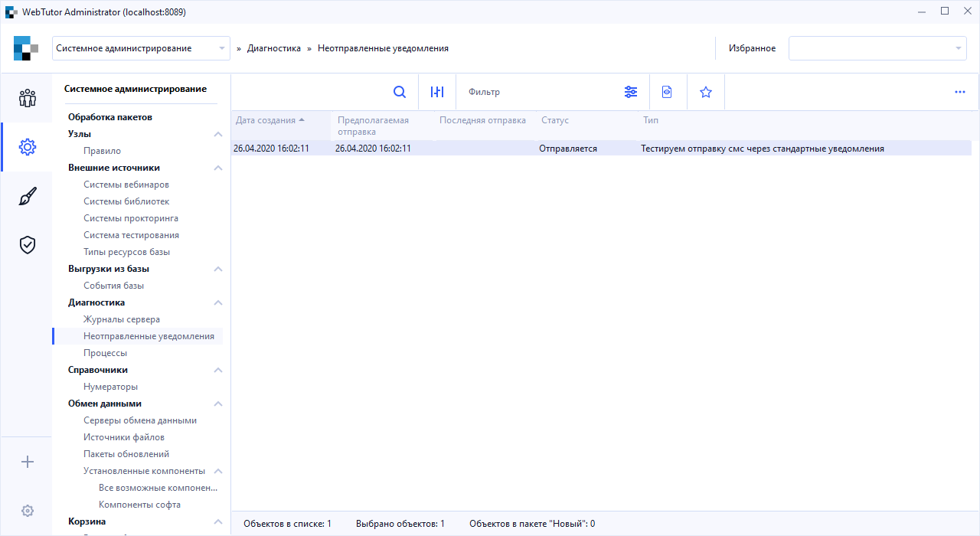Click Объектов в пакете "Новый": 0 text
Viewport: 980px width, 536px height.
click(532, 524)
